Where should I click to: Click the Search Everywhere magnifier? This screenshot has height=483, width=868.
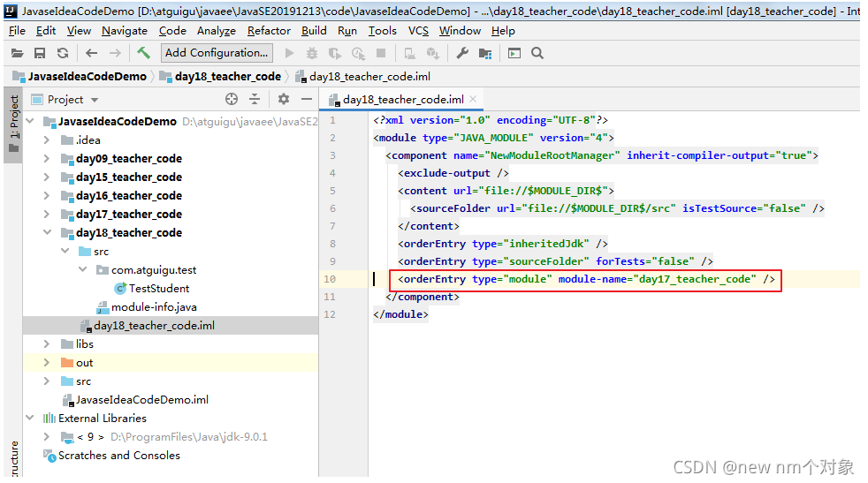(537, 53)
